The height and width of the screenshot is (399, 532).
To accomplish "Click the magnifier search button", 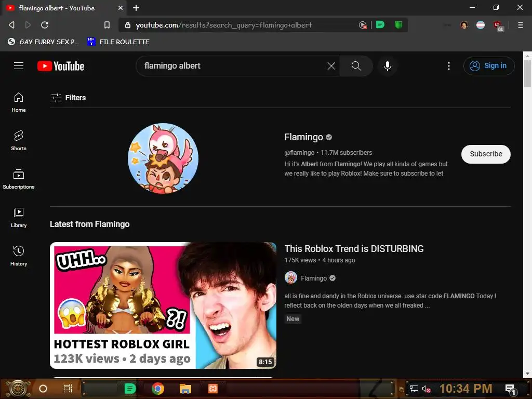I will (x=356, y=66).
